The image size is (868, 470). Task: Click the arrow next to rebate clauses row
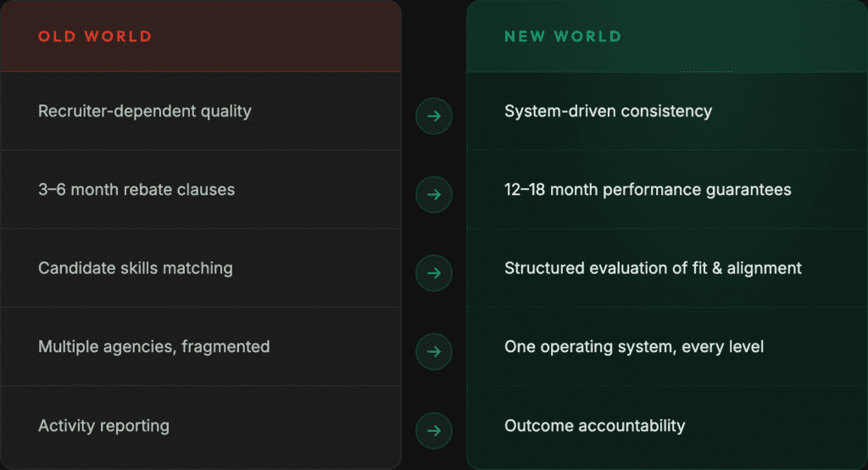(434, 194)
